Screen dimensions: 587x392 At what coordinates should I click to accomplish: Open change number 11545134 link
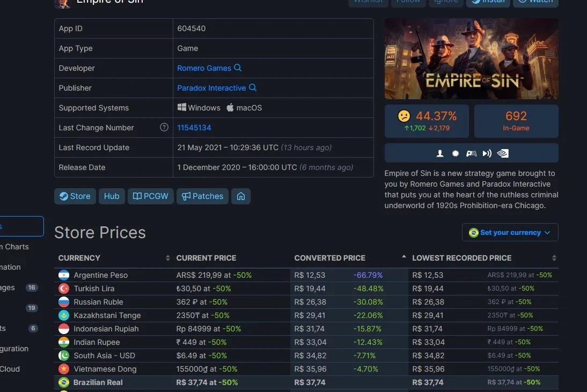click(x=194, y=128)
